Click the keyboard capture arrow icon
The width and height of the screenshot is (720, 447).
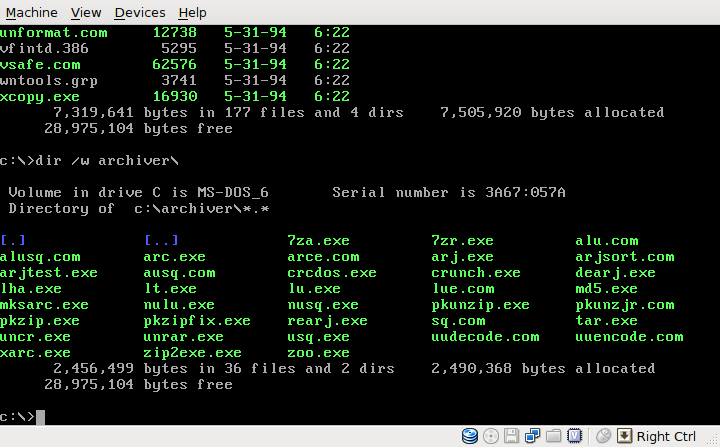pyautogui.click(x=624, y=436)
